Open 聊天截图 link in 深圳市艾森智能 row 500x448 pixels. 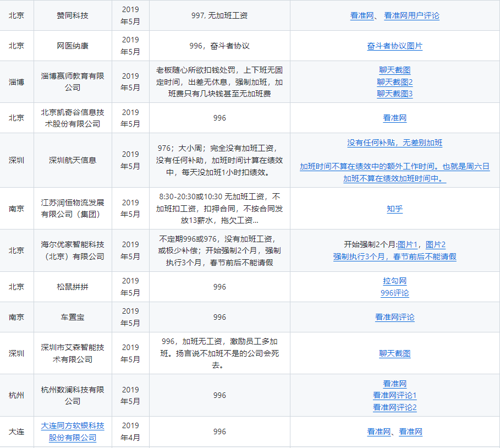(395, 353)
